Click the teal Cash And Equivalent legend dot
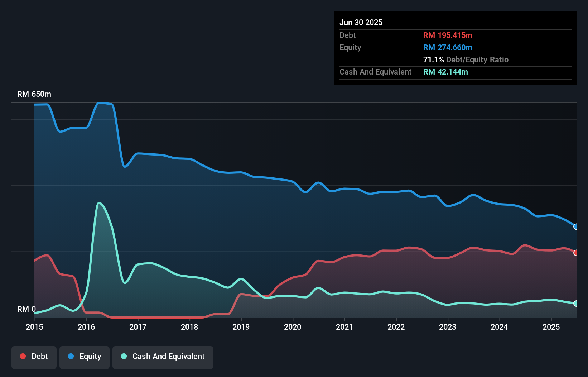The height and width of the screenshot is (377, 588). [x=124, y=356]
